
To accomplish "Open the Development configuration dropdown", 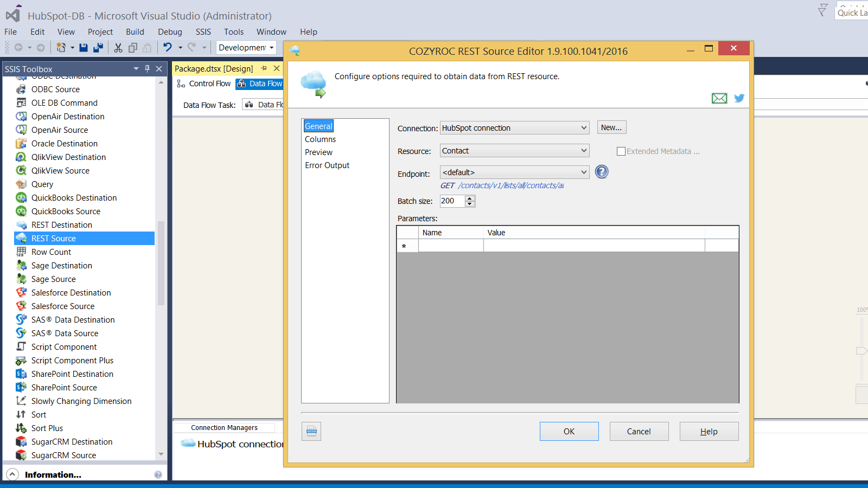I will 246,48.
